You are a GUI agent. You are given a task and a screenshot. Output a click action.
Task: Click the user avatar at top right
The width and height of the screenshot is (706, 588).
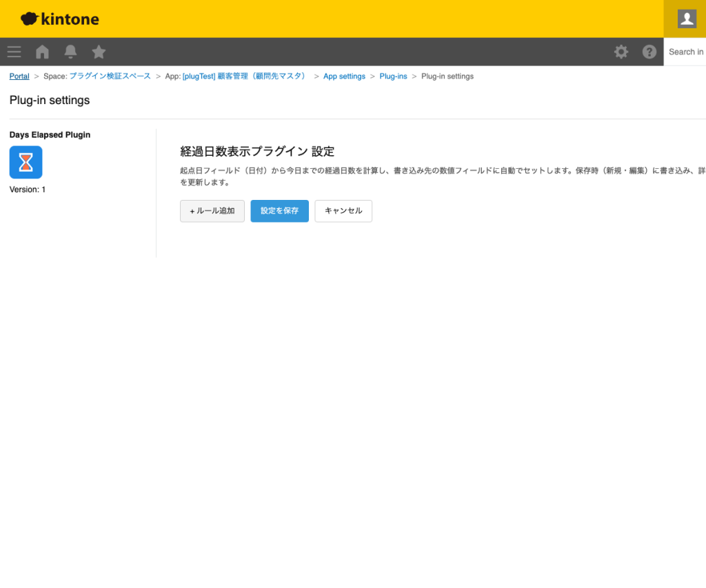coord(685,19)
